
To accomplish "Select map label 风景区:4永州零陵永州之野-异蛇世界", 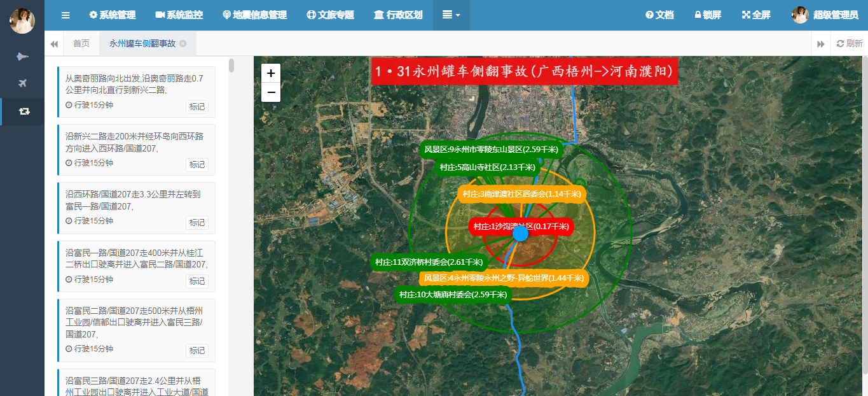I will click(x=504, y=278).
